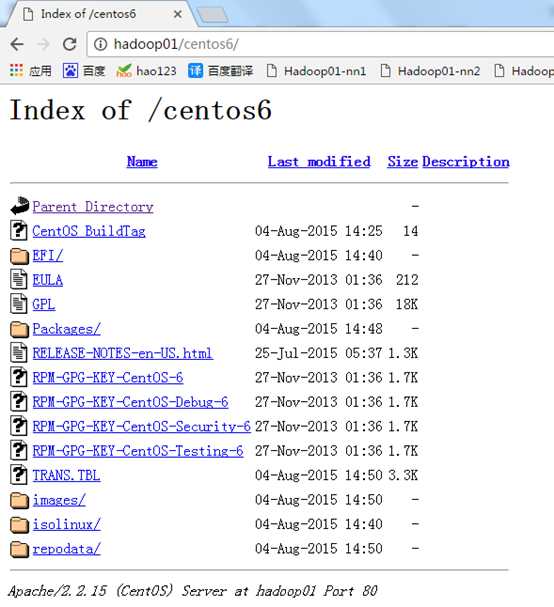Open the Hadoop01-nn1 bookmark

[316, 71]
